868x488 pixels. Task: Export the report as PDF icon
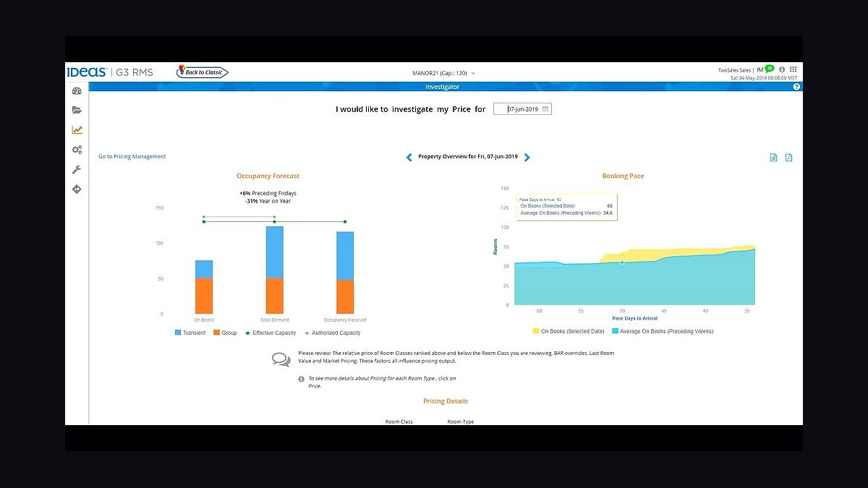point(788,158)
